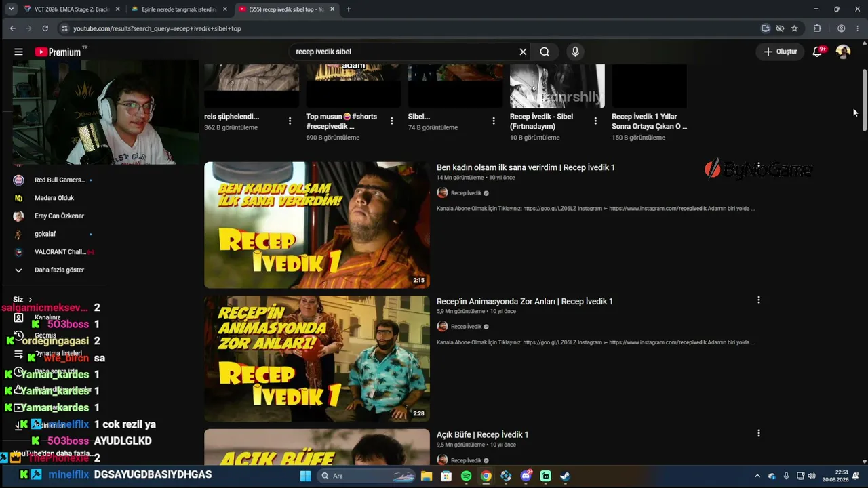Open the YouTube hamburger guide menu
The image size is (868, 488).
coord(18,52)
